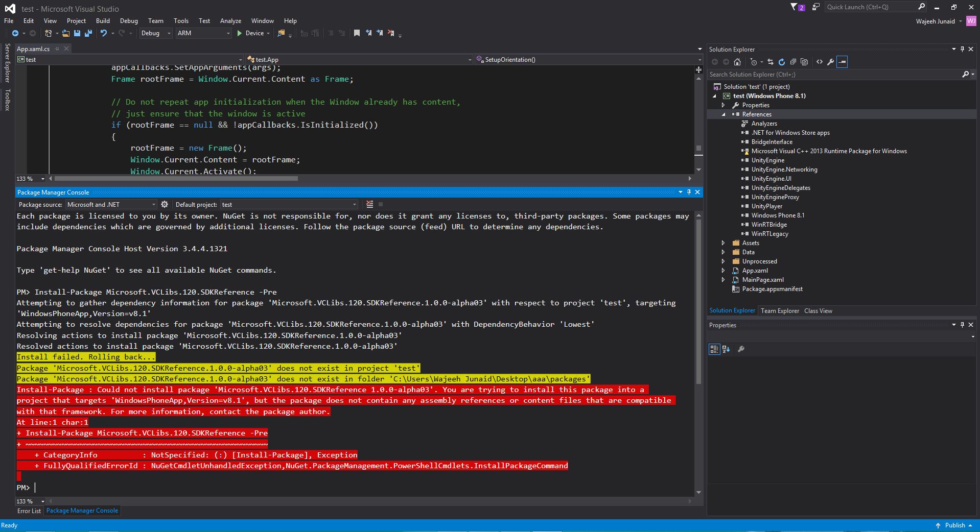Open the Tools menu
Screen dimensions: 980x532
pyautogui.click(x=181, y=21)
